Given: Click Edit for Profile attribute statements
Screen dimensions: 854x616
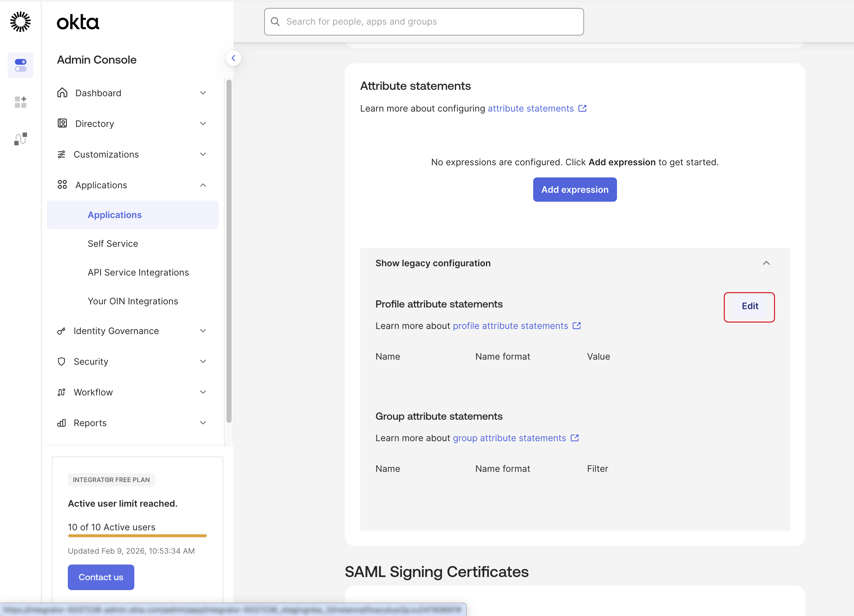Looking at the screenshot, I should coord(750,306).
